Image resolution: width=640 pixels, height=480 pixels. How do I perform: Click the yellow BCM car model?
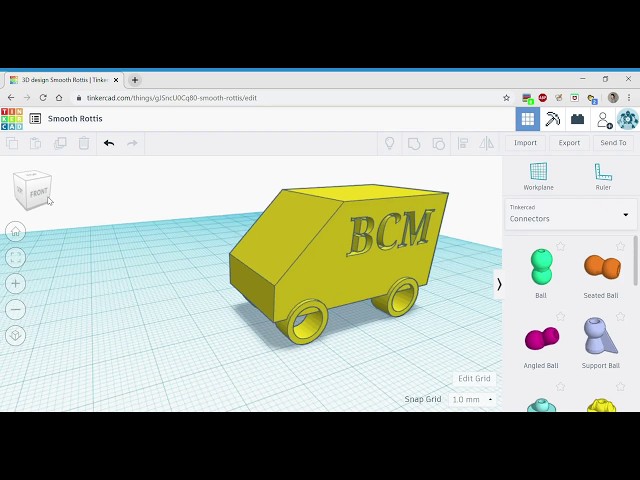point(339,261)
